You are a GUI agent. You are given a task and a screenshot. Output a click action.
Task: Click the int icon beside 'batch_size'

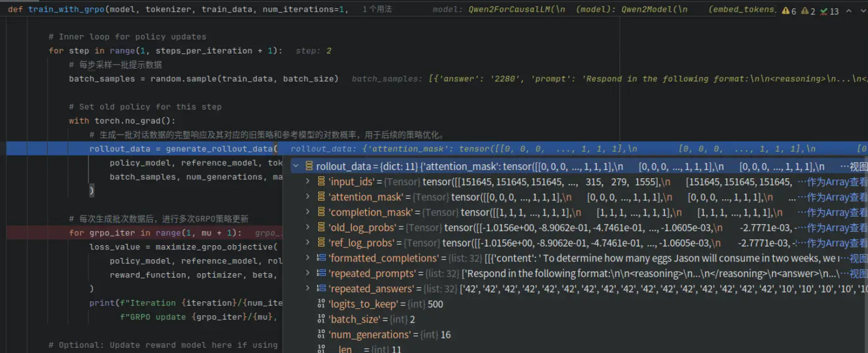pos(321,319)
